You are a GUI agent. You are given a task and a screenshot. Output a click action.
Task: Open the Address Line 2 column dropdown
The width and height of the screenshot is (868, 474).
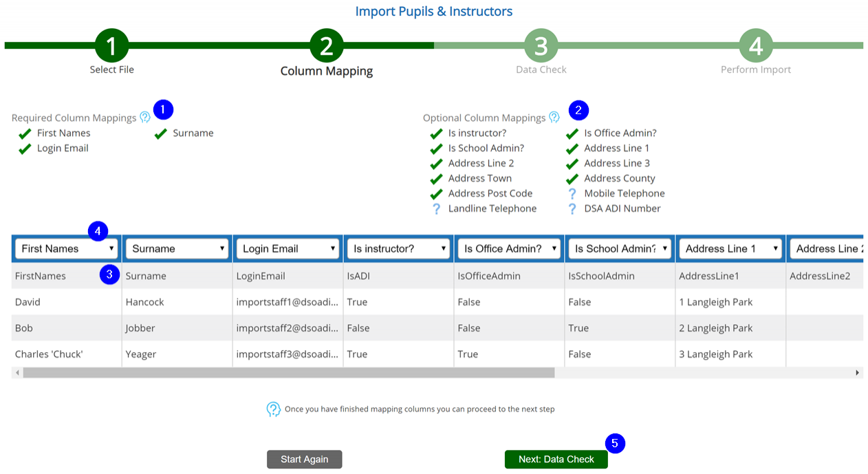click(827, 248)
